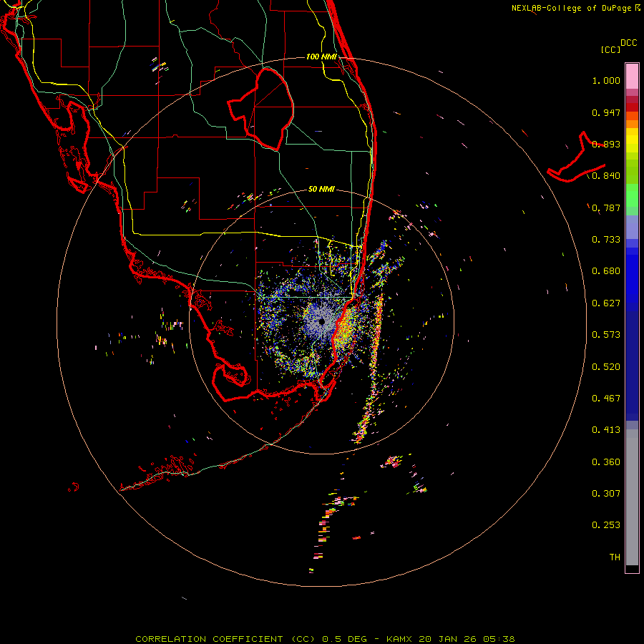Click the 0.467 legend value
The height and width of the screenshot is (644, 644).
tap(606, 399)
